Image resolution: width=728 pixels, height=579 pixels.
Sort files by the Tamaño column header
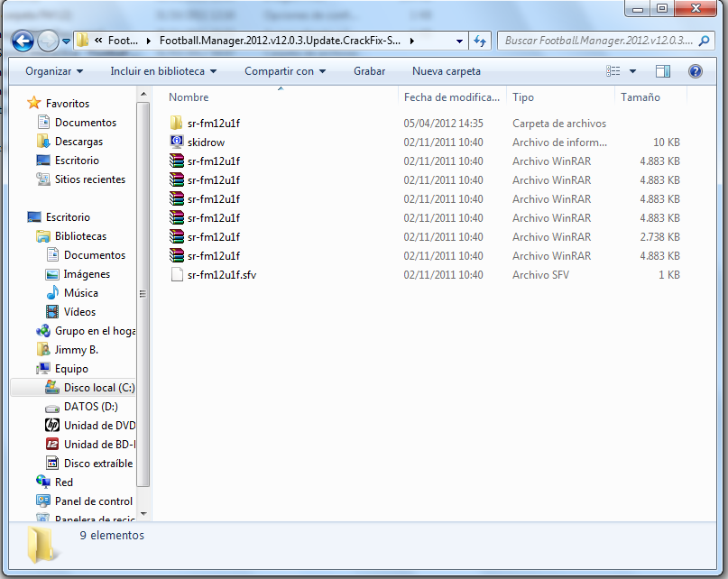[640, 97]
